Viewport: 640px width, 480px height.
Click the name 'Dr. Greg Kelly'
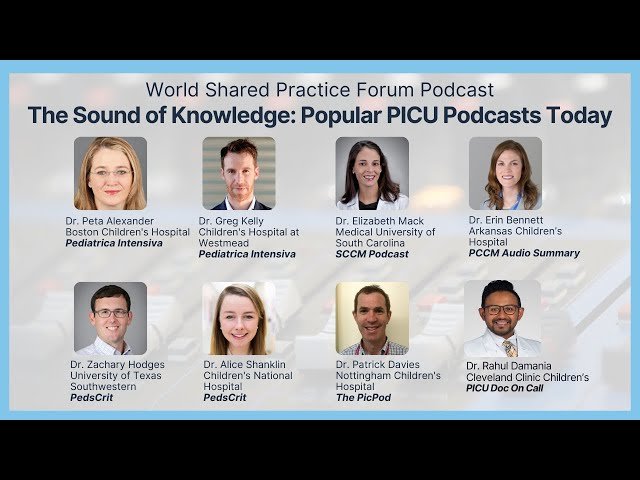[x=231, y=221]
